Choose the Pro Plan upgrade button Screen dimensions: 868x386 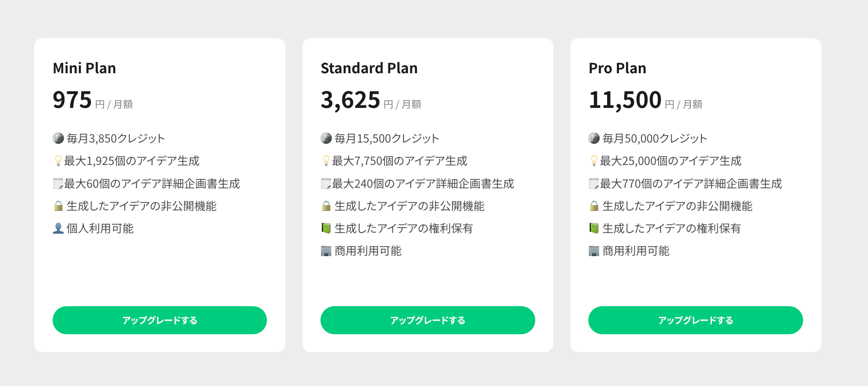(x=695, y=320)
